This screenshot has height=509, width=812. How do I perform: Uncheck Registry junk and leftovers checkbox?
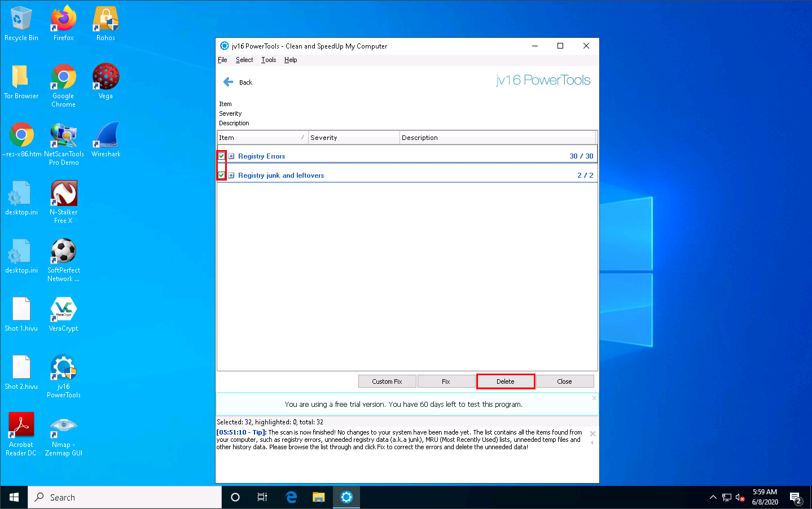click(x=222, y=175)
